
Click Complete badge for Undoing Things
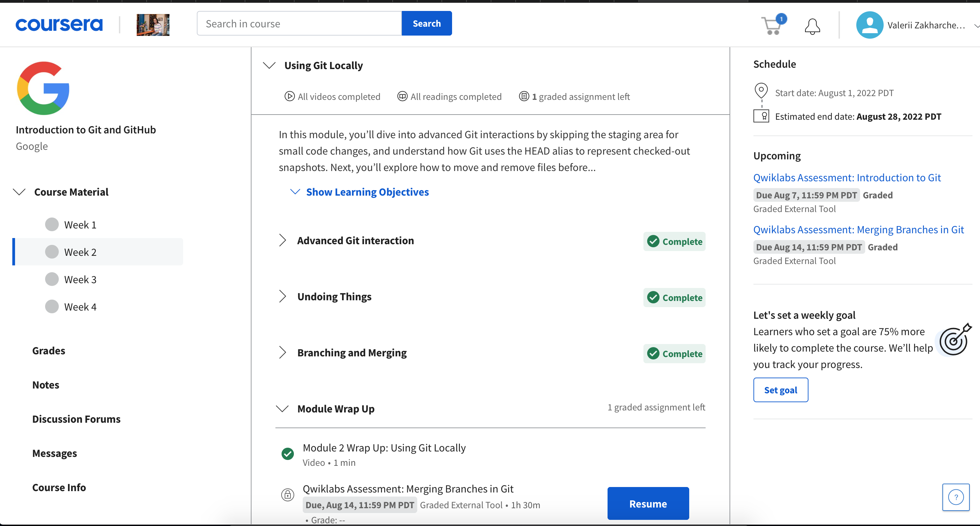[674, 298]
